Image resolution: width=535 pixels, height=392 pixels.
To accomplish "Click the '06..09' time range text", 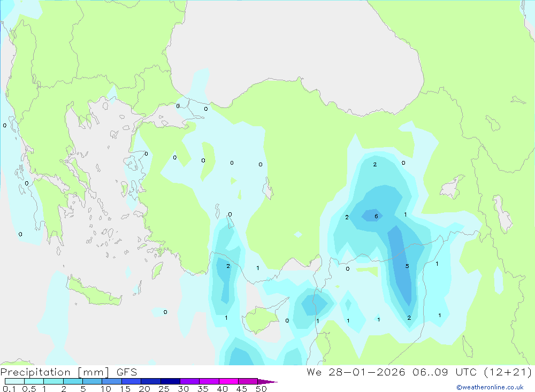I will click(x=430, y=372).
